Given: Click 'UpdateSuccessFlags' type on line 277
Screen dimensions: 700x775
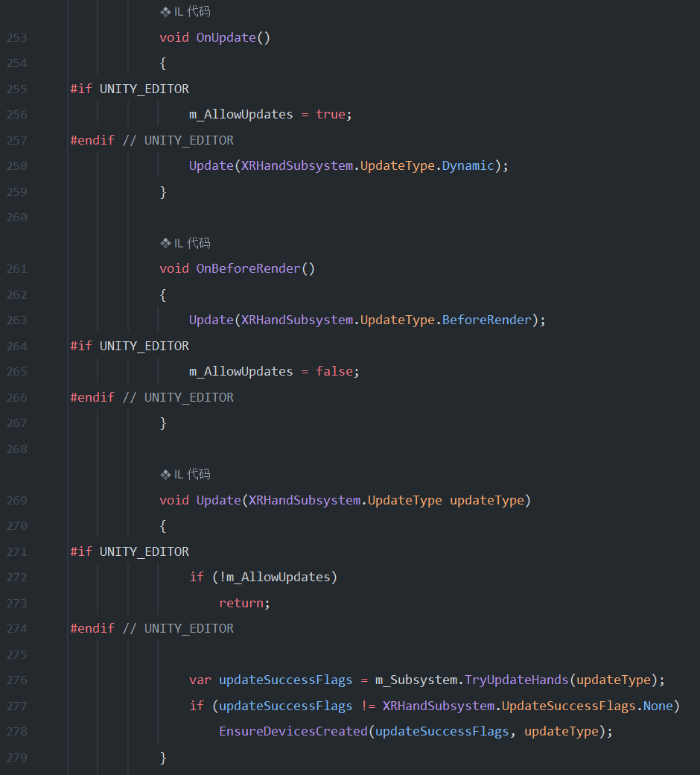Looking at the screenshot, I should [569, 706].
